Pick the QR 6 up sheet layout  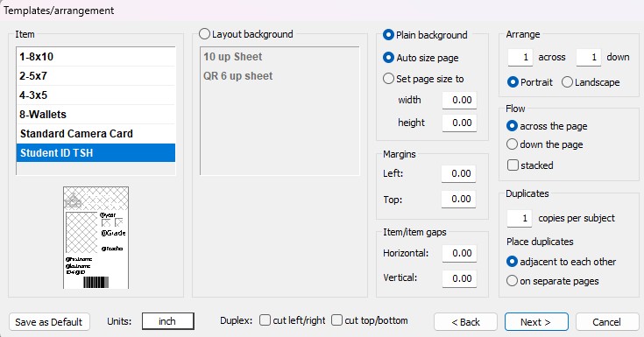pyautogui.click(x=238, y=76)
